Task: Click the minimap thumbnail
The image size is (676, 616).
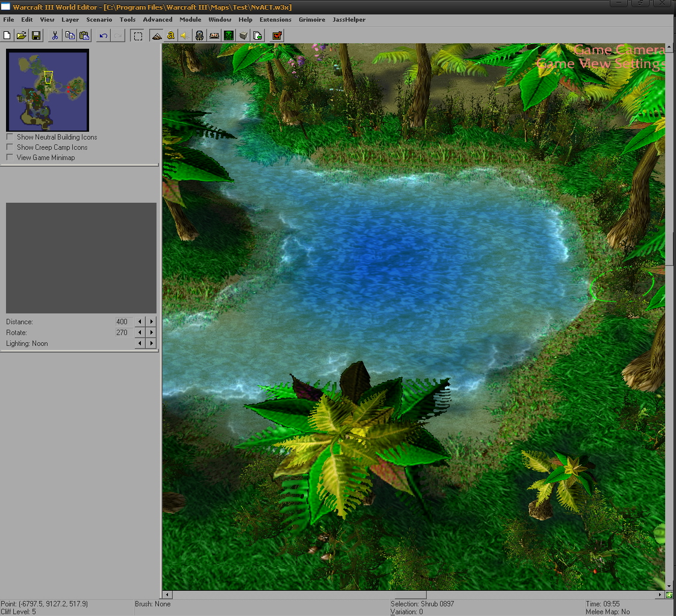Action: pyautogui.click(x=48, y=90)
